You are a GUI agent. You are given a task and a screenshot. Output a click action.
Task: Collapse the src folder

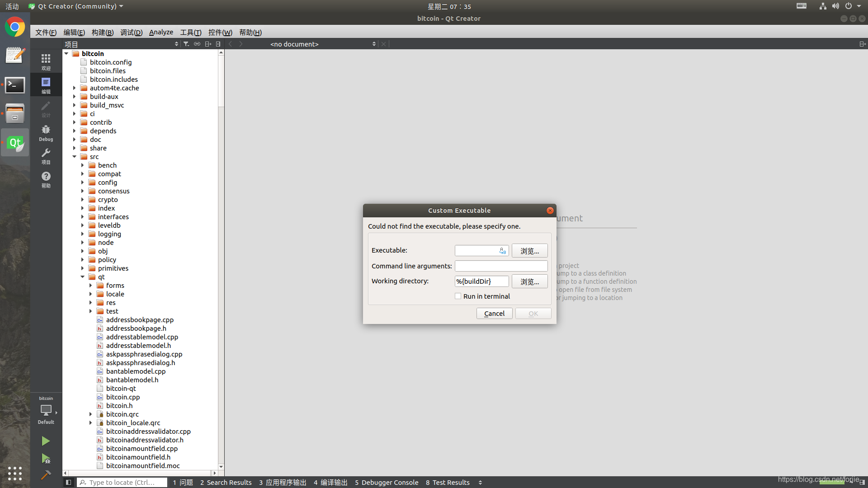tap(75, 156)
